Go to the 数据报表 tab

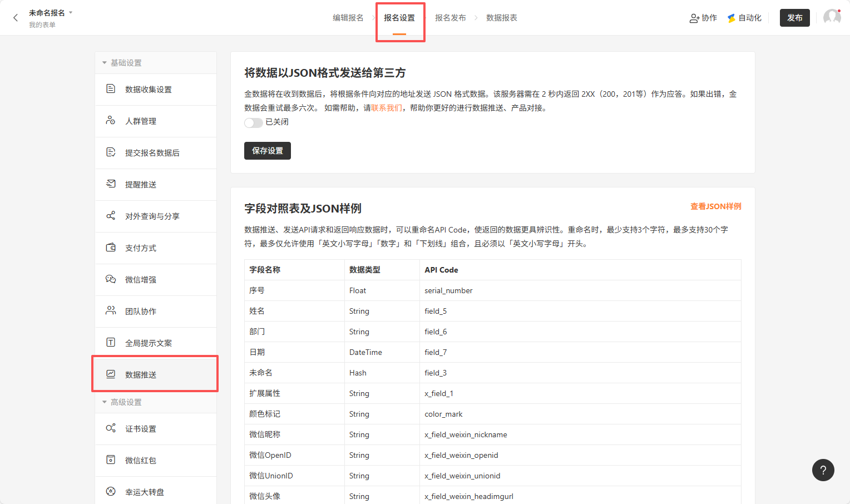point(501,18)
